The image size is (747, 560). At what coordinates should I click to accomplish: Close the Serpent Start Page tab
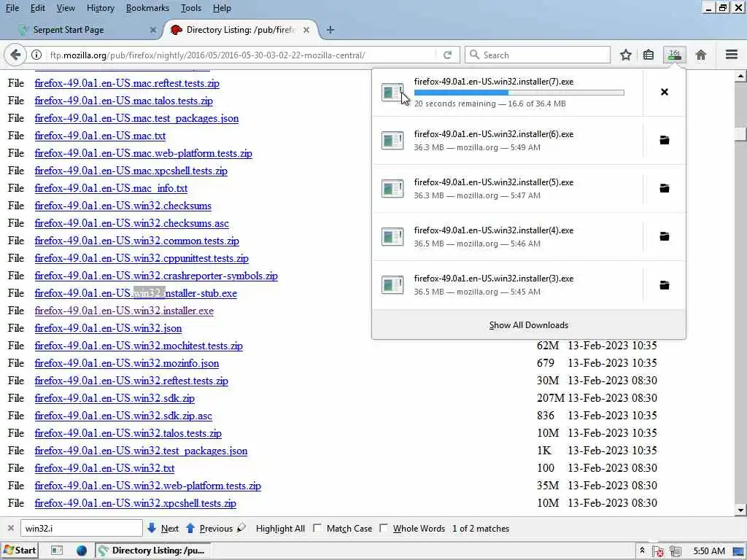pyautogui.click(x=152, y=30)
